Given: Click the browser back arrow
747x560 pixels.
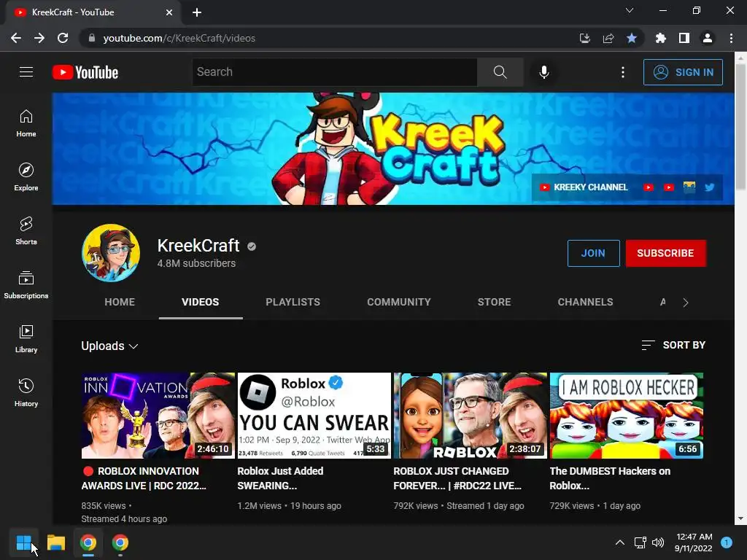Looking at the screenshot, I should click(16, 38).
